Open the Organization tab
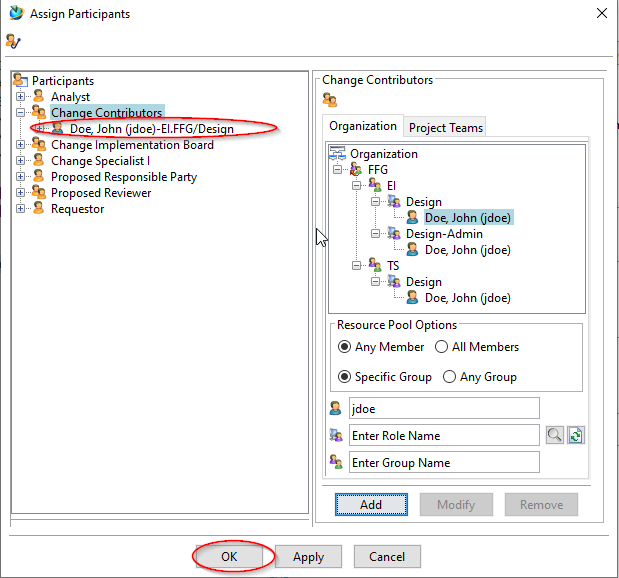The height and width of the screenshot is (578, 619). [363, 126]
